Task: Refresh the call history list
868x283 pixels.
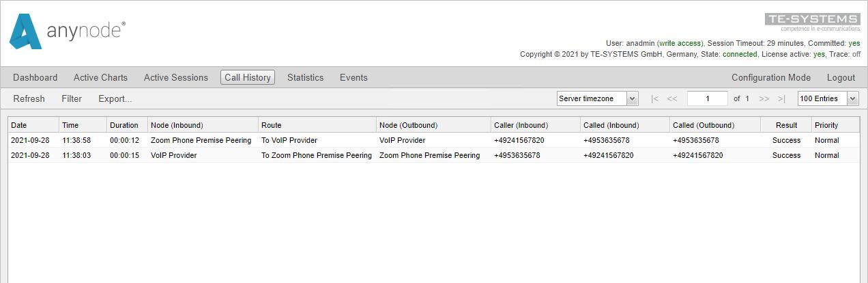Action: pos(29,99)
